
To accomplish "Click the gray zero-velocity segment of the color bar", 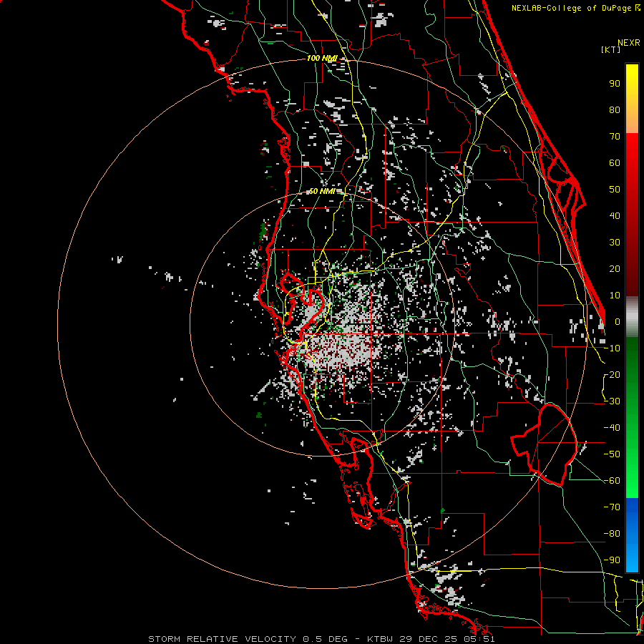I will [x=632, y=317].
